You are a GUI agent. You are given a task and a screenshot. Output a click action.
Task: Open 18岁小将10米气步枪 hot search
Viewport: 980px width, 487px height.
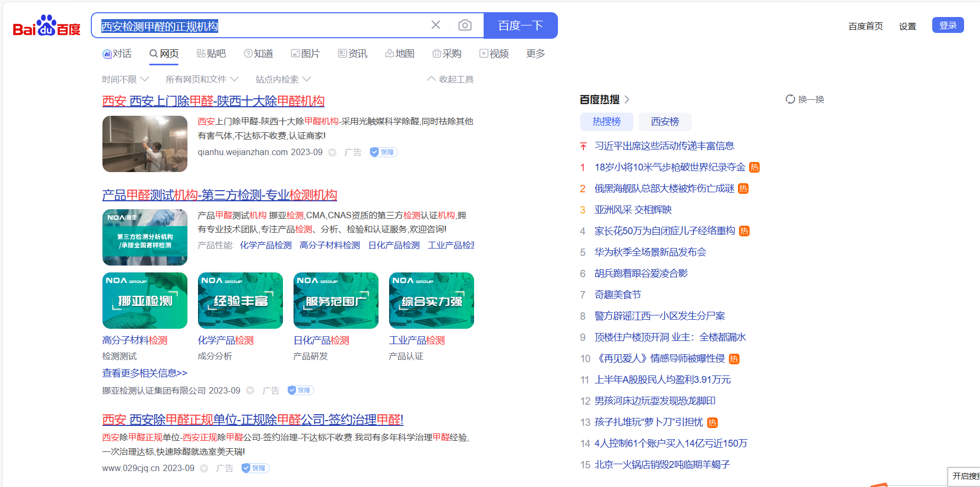tap(670, 167)
